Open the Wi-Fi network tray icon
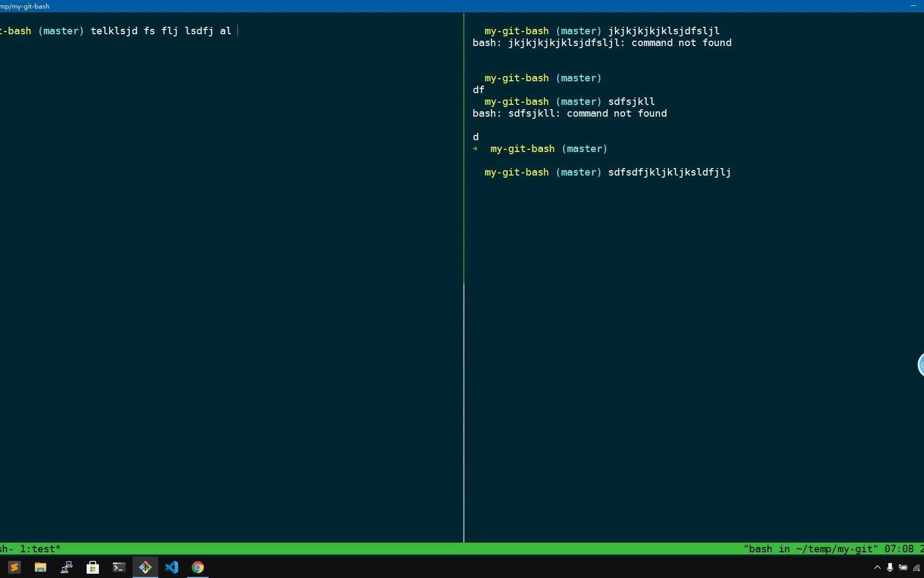The width and height of the screenshot is (924, 578). (917, 567)
